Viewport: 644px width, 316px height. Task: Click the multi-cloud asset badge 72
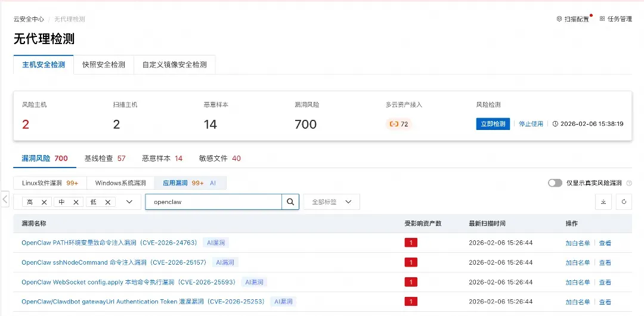(x=399, y=123)
